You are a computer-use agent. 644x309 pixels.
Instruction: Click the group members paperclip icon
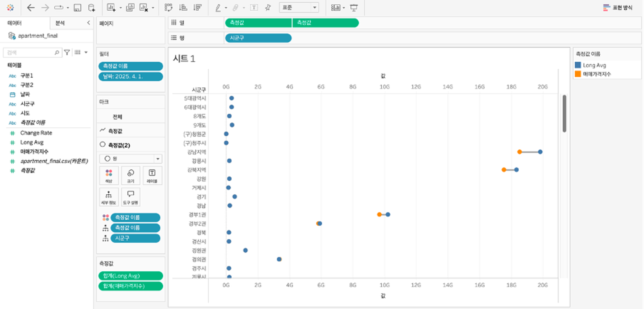pos(235,8)
